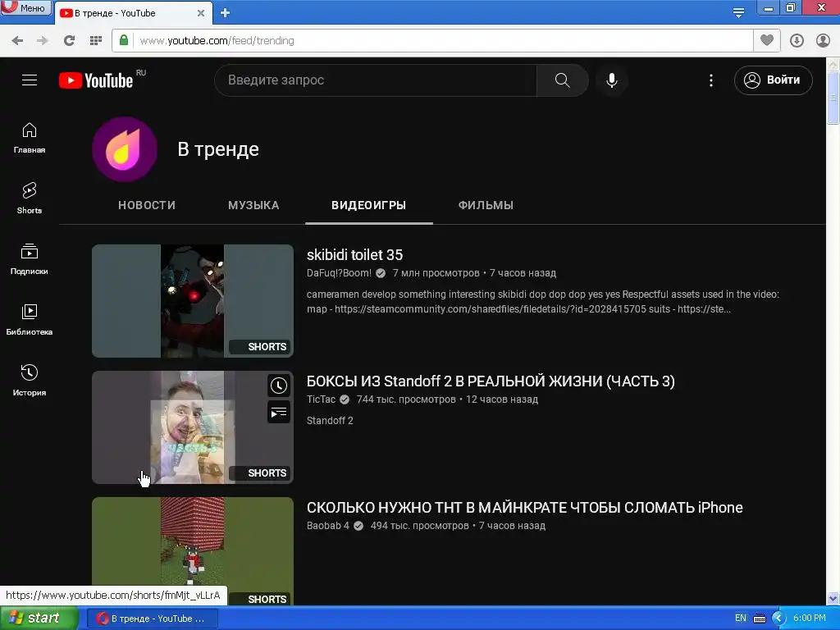The height and width of the screenshot is (630, 840).
Task: Start voice search with microphone
Action: point(611,80)
